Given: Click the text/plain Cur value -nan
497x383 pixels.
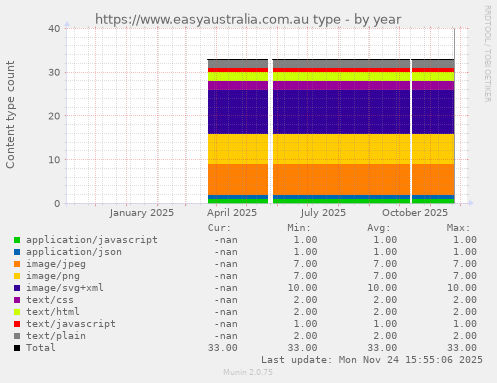Looking at the screenshot, I should tap(226, 336).
